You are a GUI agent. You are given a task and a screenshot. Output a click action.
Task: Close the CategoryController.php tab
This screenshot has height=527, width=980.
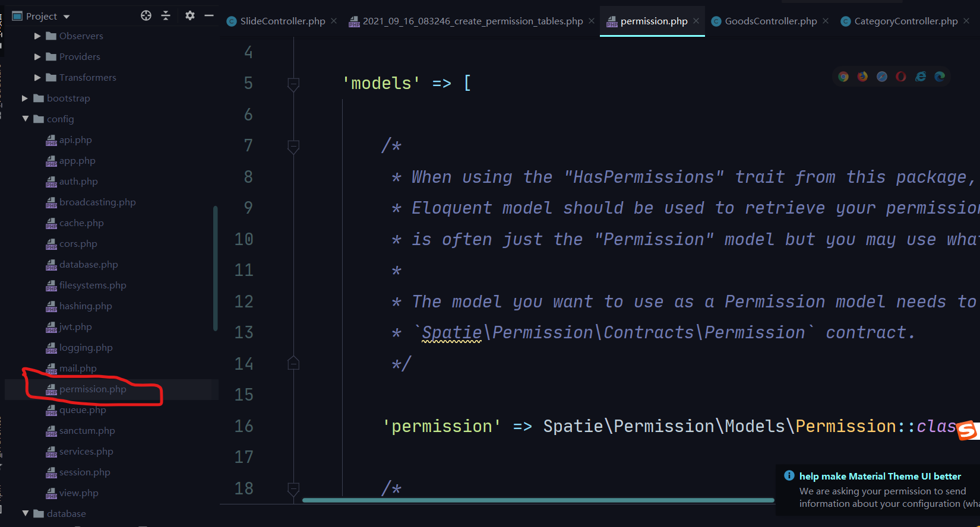pyautogui.click(x=966, y=21)
